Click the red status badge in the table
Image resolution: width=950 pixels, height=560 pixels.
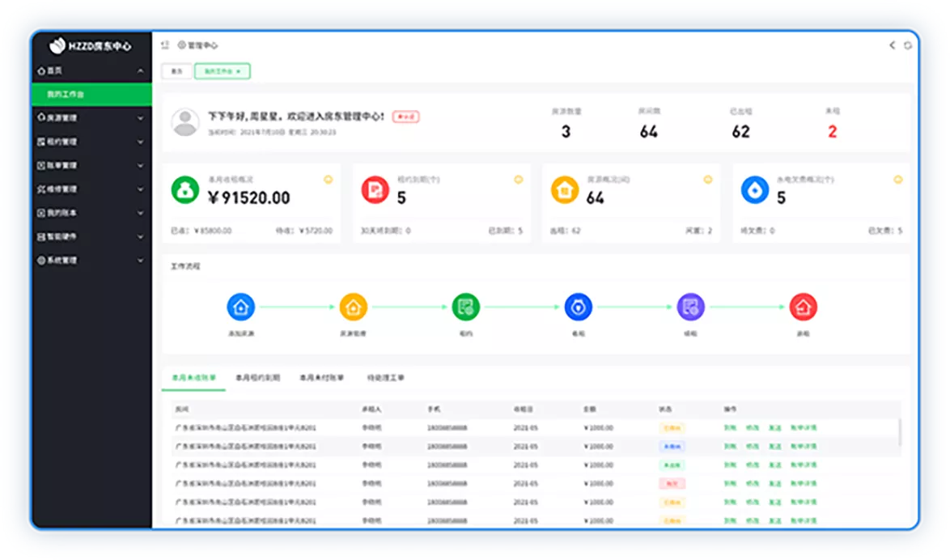click(672, 484)
